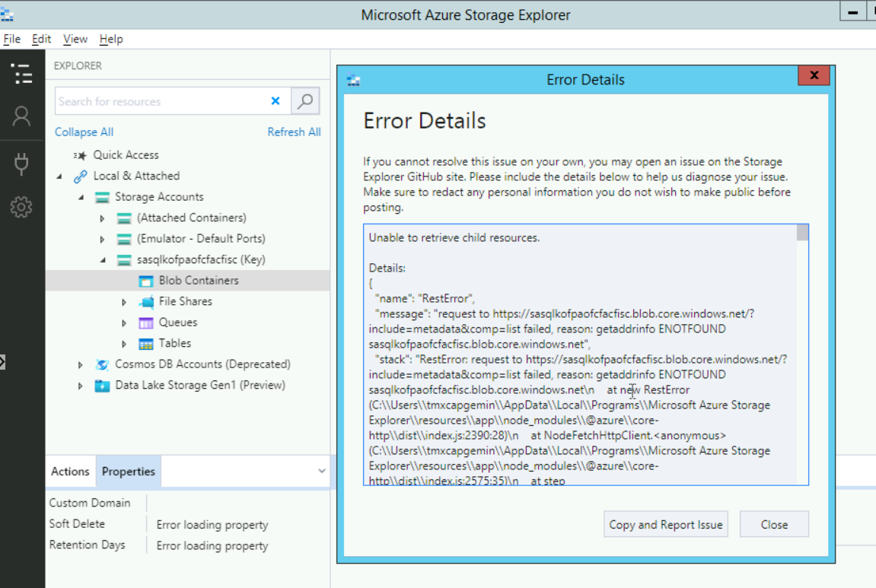Open the Edit menu
The image size is (876, 588).
pyautogui.click(x=41, y=39)
